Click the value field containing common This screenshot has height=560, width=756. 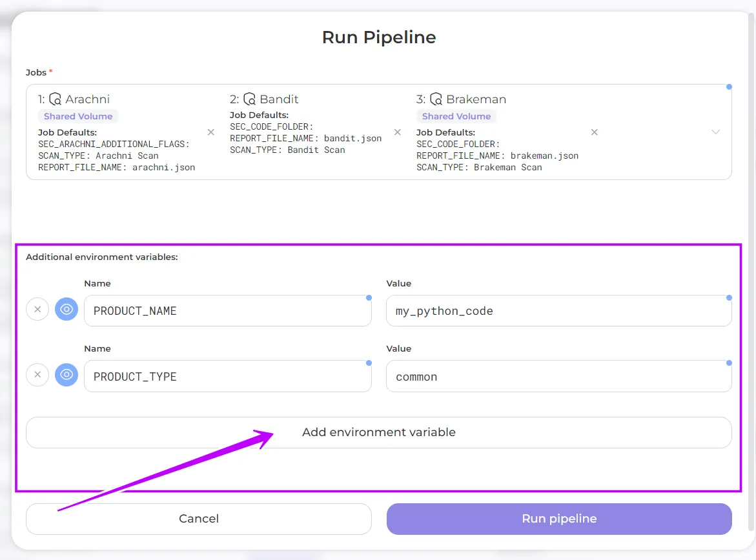558,376
